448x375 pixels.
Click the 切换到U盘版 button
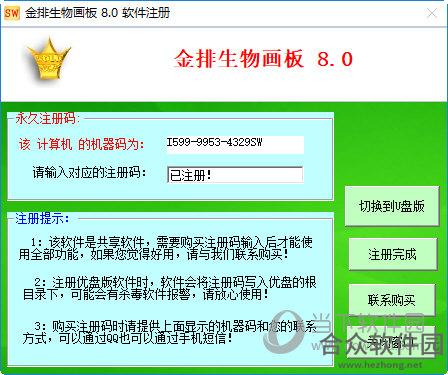tap(392, 206)
